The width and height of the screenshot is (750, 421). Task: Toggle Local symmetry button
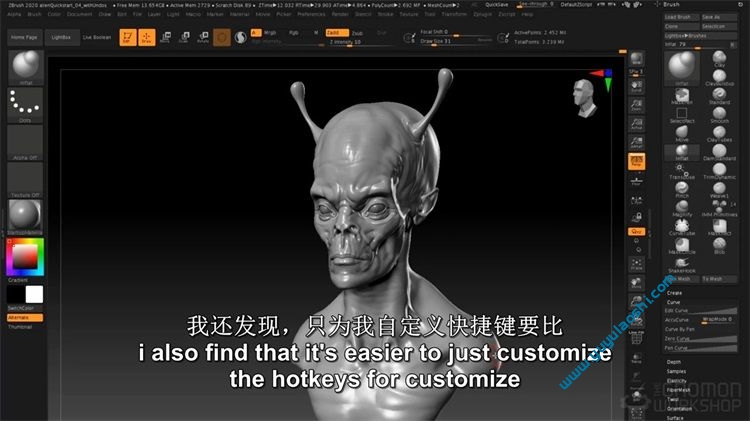(x=636, y=200)
